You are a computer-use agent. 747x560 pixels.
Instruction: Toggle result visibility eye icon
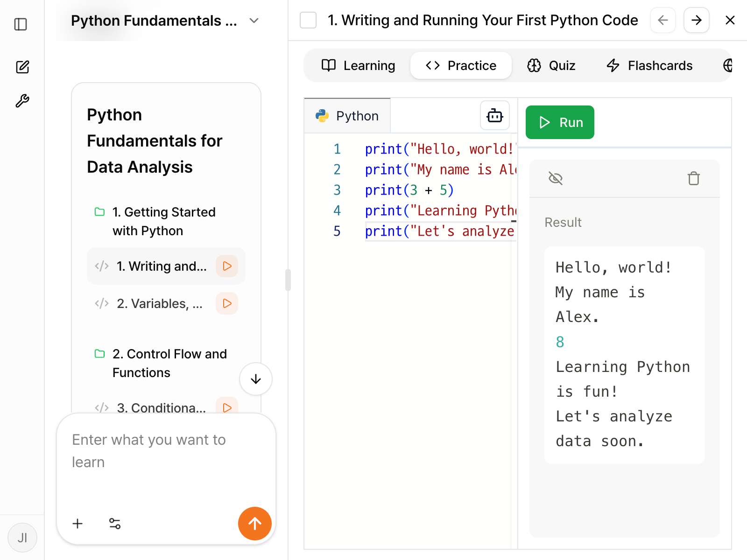pos(556,178)
